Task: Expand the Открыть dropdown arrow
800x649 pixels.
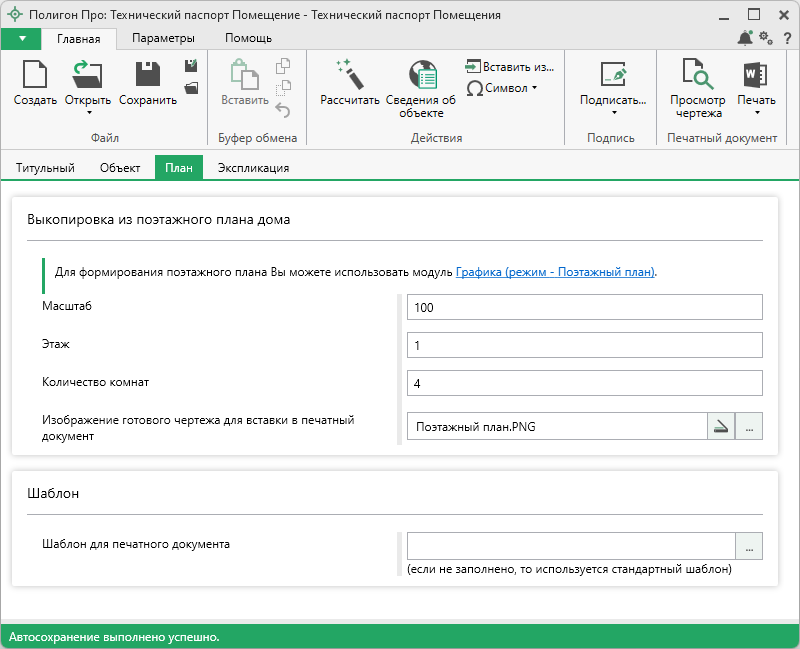Action: pos(88,113)
